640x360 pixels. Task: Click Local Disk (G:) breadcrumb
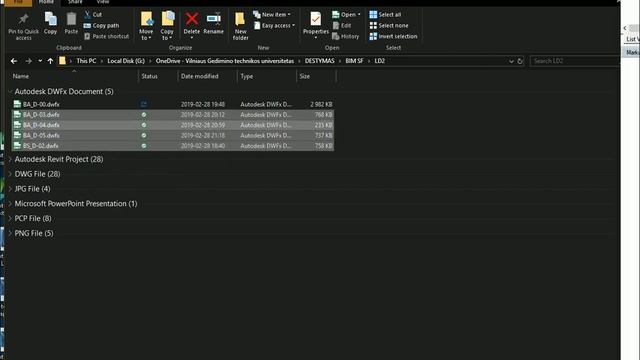coord(126,61)
